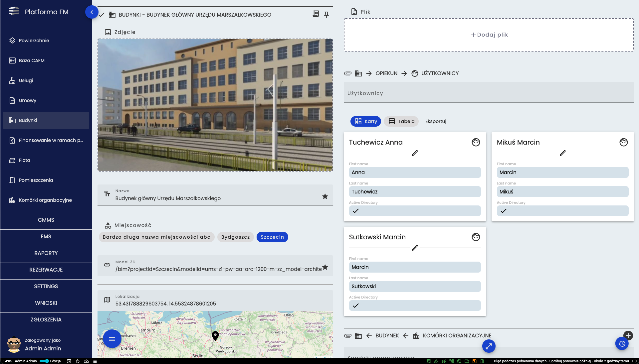Edit the Tuchewicz Anna card with pencil
639x364 pixels.
[415, 153]
